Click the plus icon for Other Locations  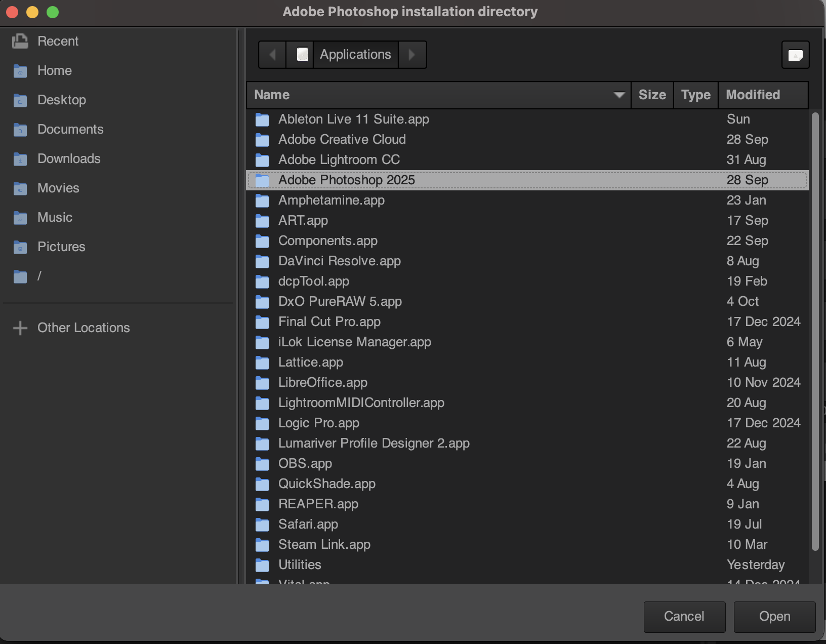[20, 328]
